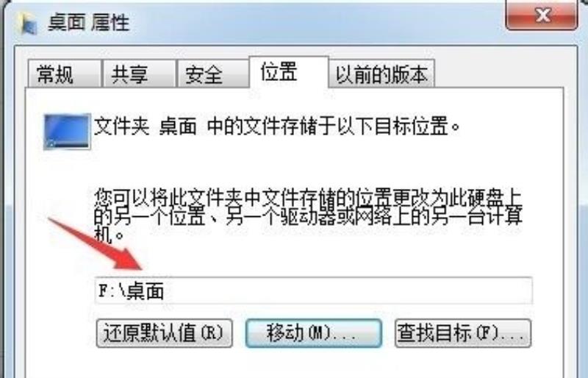Click the red arrow annotation
This screenshot has width=588, height=378.
(x=96, y=243)
